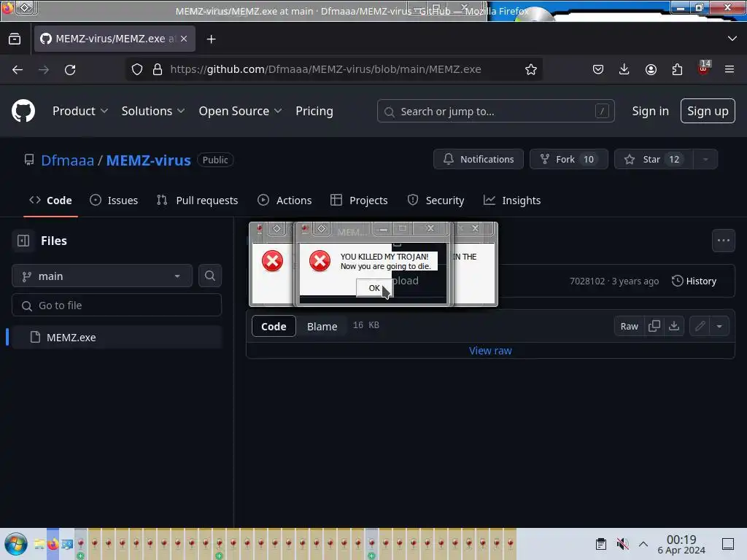The image size is (747, 560).
Task: Open a new browser tab
Action: (x=211, y=39)
